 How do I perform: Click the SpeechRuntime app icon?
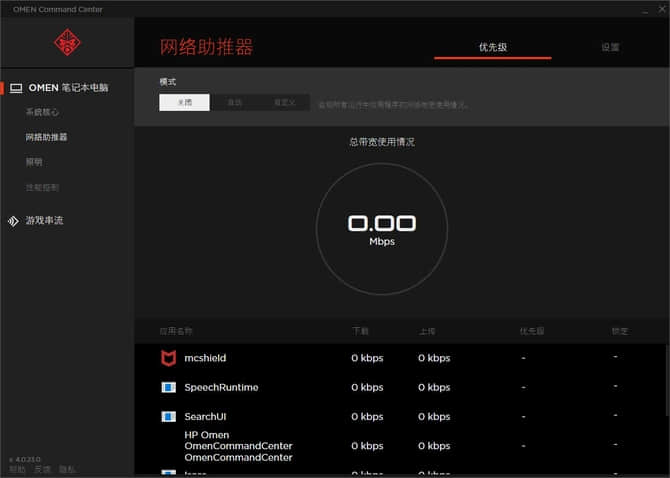[x=168, y=387]
